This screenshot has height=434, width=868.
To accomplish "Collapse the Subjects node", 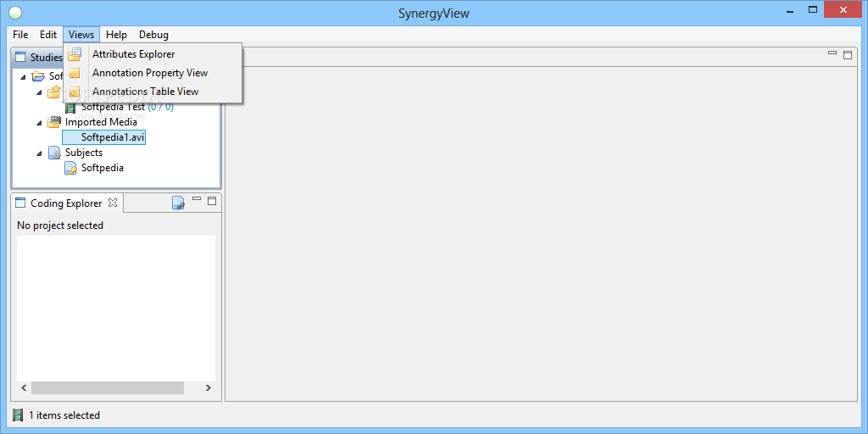I will 39,153.
